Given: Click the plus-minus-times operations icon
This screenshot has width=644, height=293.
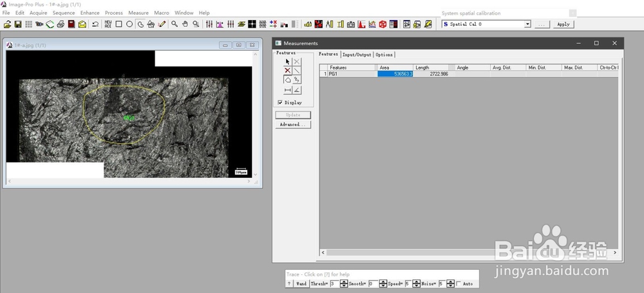Looking at the screenshot, I should (x=274, y=24).
